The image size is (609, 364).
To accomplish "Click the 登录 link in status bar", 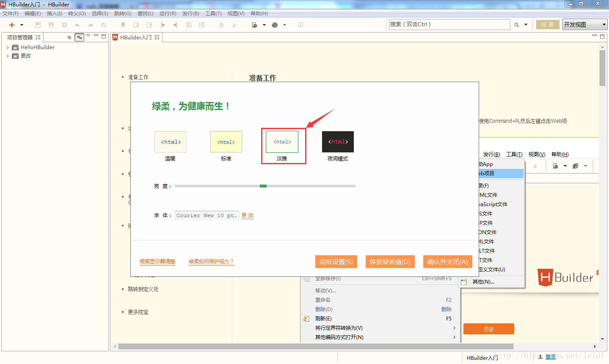I will click(551, 357).
